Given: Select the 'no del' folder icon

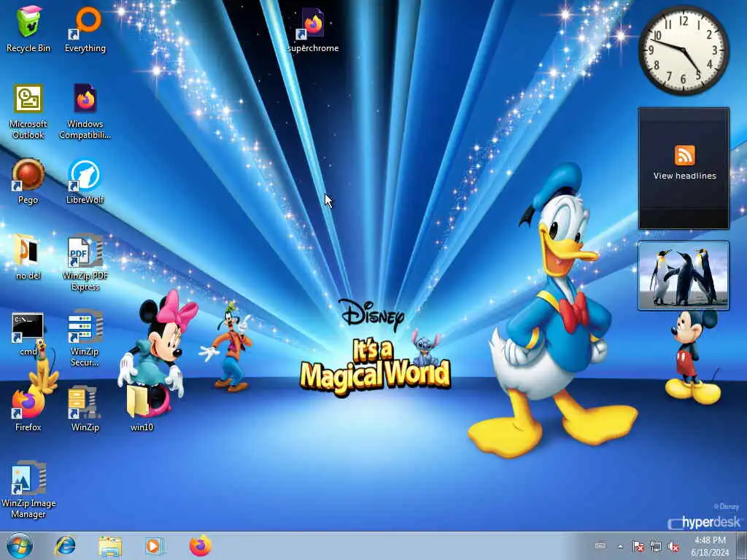Looking at the screenshot, I should pos(28,256).
